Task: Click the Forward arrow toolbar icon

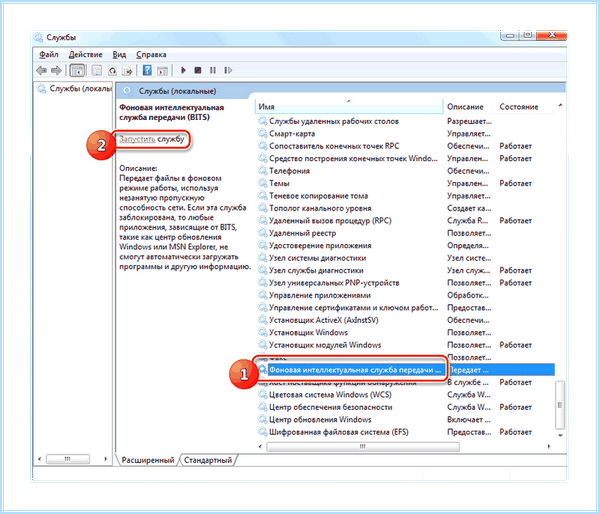Action: 56,70
